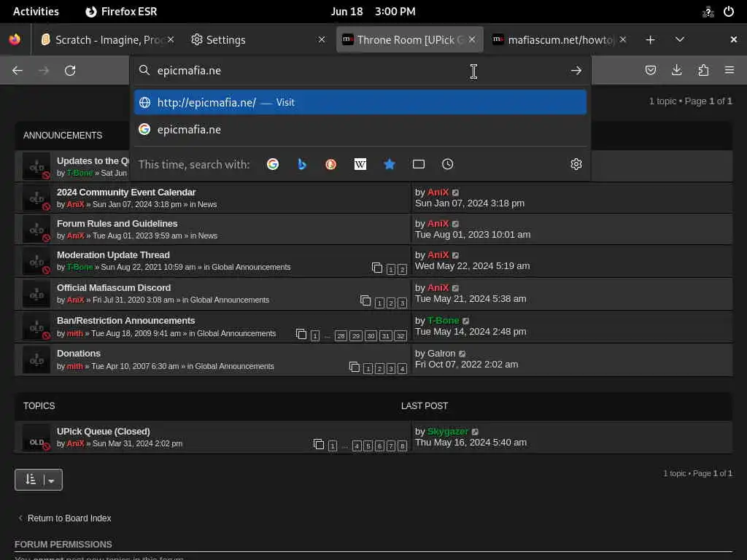Open the system power menu
747x560 pixels.
(729, 12)
